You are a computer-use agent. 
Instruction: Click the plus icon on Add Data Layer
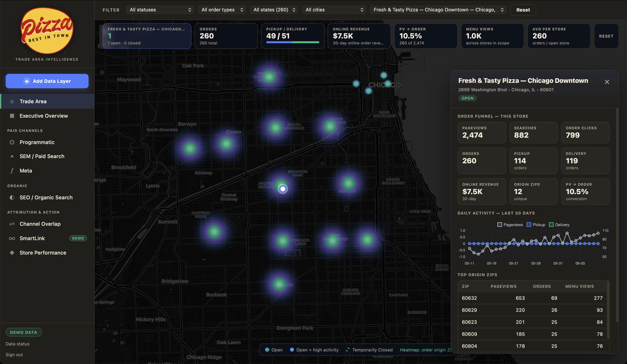click(26, 81)
